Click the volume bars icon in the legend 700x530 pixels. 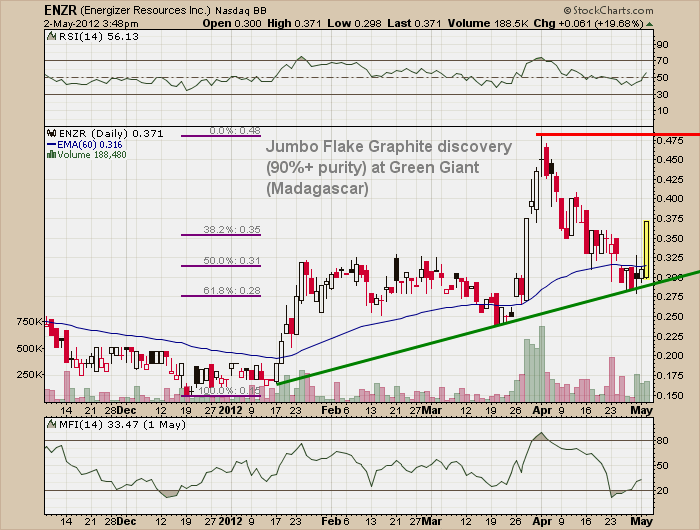(x=51, y=154)
